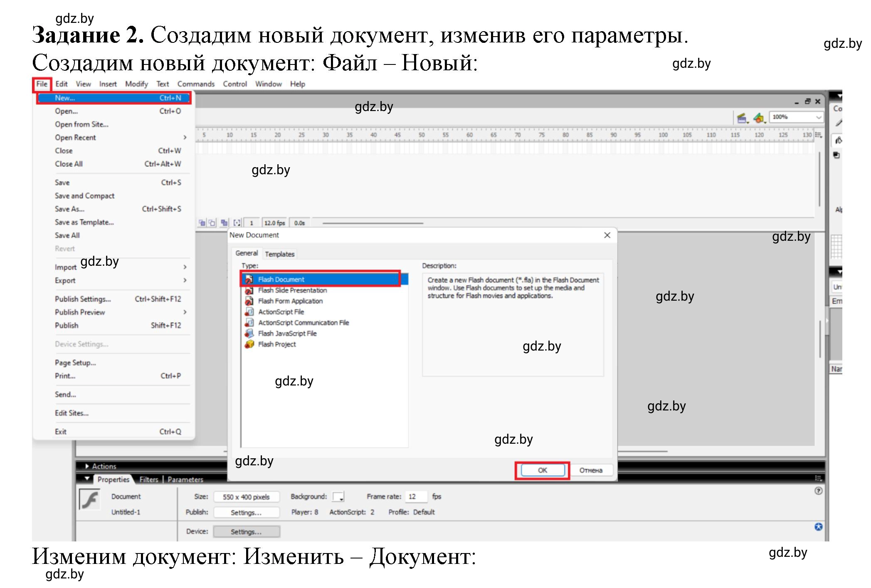Toggle the Onion Skin Outlines button
Screen dimensions: 871x588
(212, 223)
